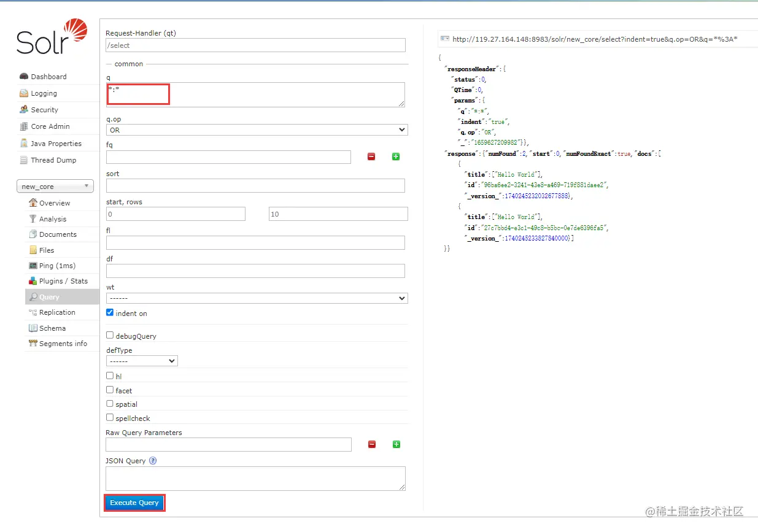The height and width of the screenshot is (532, 758).
Task: Click the red remove fq button
Action: point(371,157)
